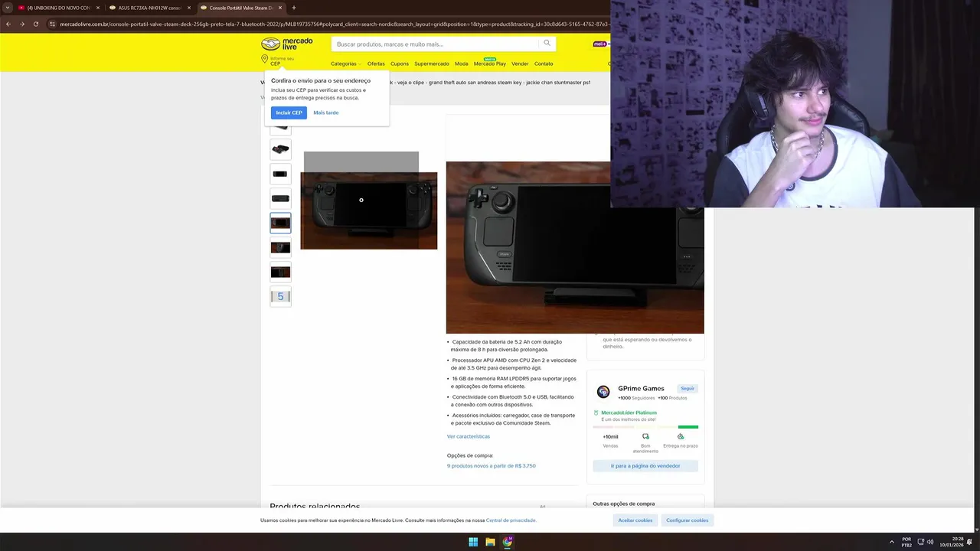
Task: Switch to the ASUS RC73XA-NH012W tab
Action: click(x=149, y=8)
